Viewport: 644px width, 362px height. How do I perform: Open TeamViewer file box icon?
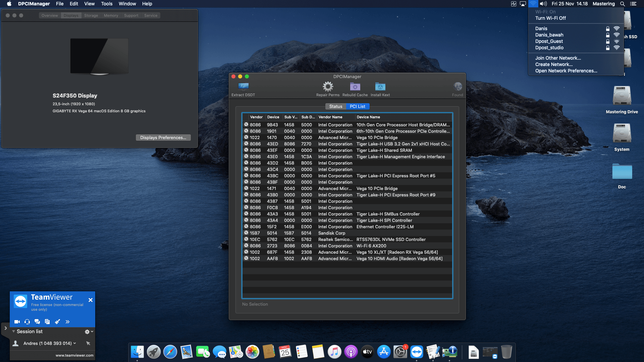click(x=47, y=322)
